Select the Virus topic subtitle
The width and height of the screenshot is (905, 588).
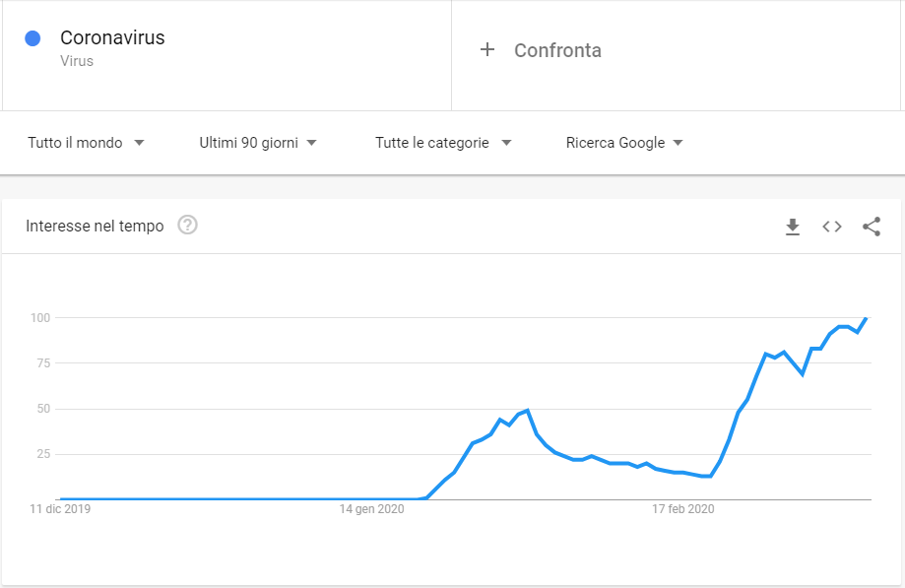77,61
